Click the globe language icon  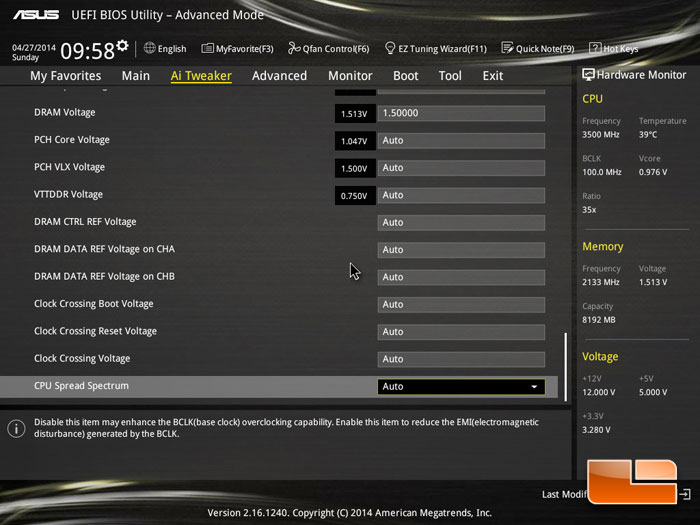click(x=150, y=48)
